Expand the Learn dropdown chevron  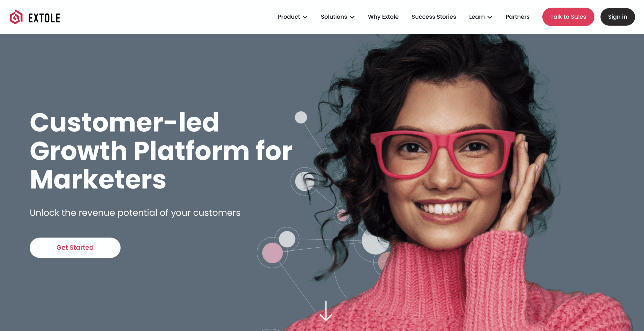pos(490,17)
